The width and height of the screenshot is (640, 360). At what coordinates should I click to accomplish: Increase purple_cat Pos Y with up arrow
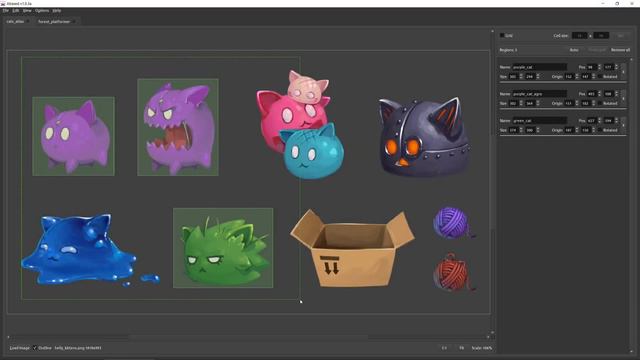click(x=616, y=66)
